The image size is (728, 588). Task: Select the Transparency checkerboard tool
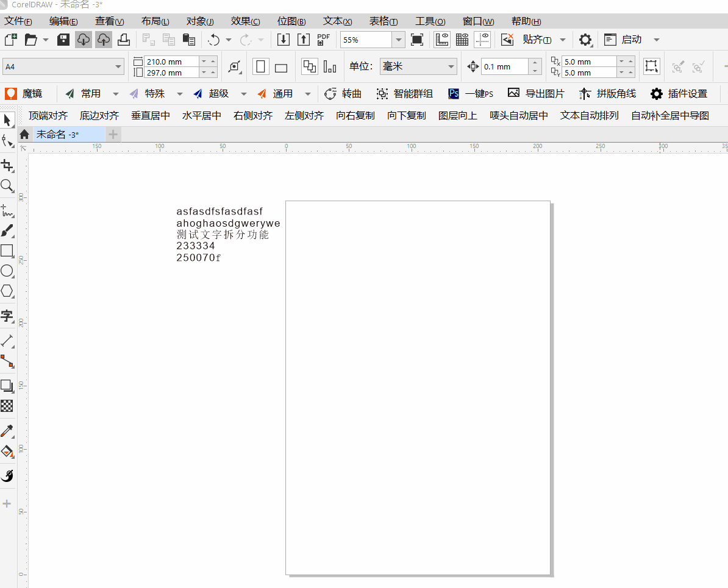click(x=7, y=406)
